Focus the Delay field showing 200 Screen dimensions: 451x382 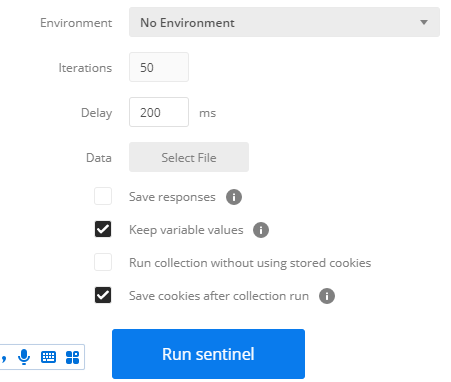[x=159, y=112]
